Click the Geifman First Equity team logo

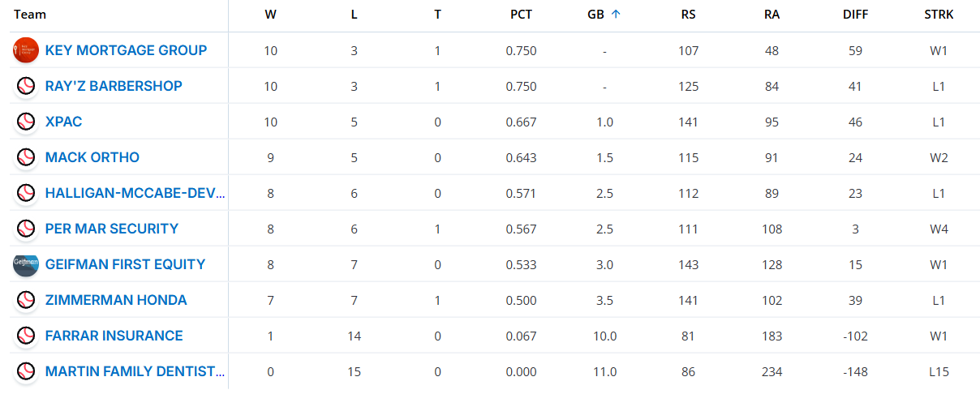[26, 264]
